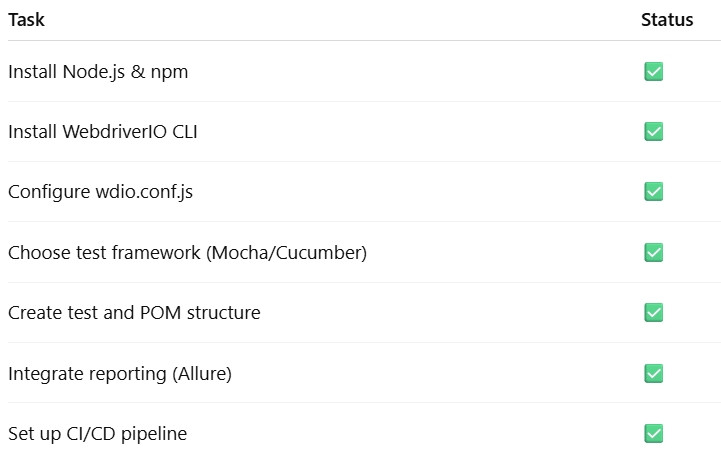
Task: Click the Task column header
Action: (26, 20)
